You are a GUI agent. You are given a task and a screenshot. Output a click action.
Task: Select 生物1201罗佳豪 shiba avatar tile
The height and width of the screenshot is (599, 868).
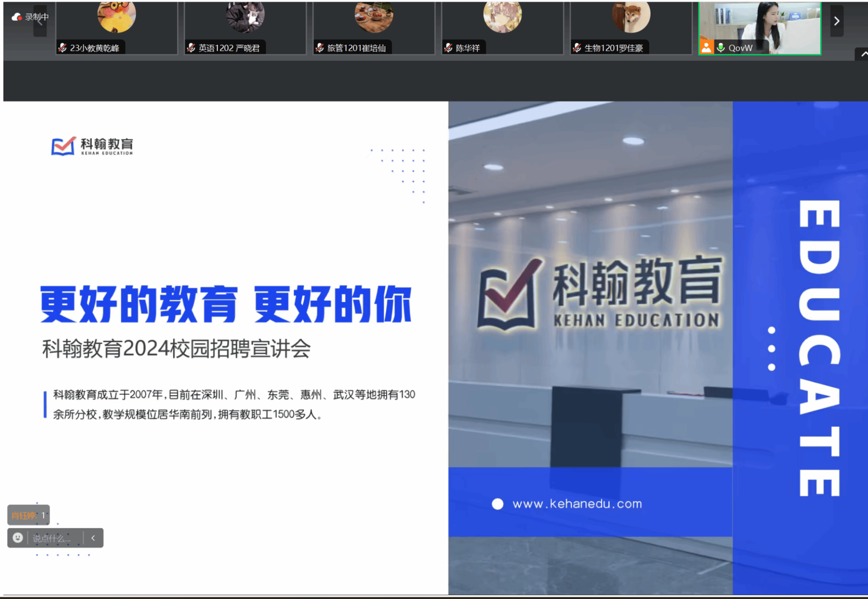[x=631, y=17]
